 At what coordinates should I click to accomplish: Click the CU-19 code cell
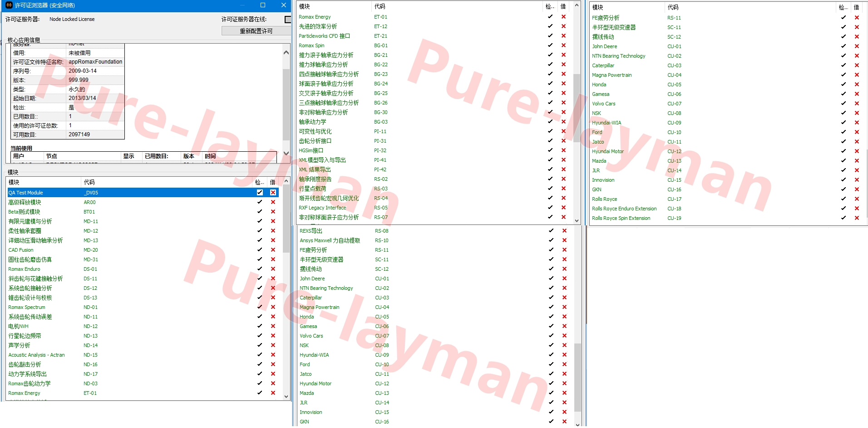(674, 218)
